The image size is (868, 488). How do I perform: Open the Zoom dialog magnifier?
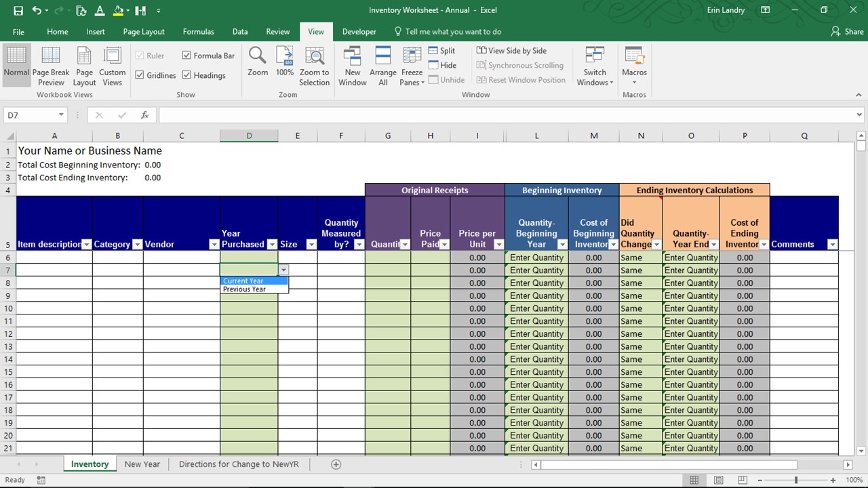[258, 61]
